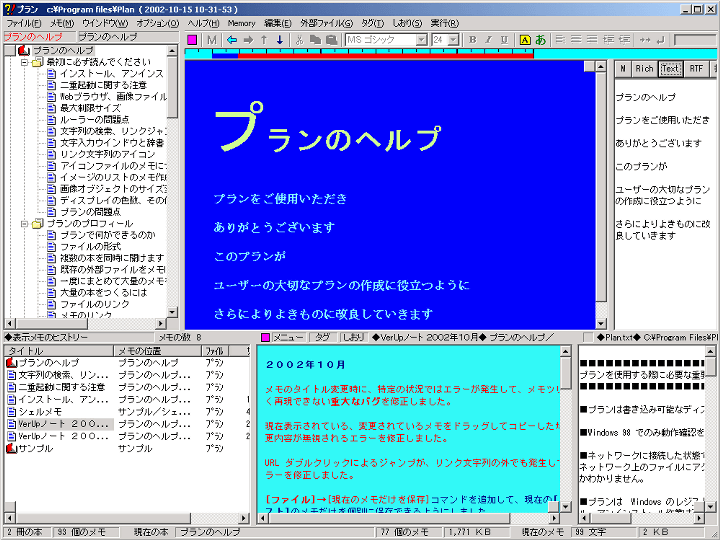This screenshot has height=540, width=720.
Task: Switch to the Rich tab
Action: [x=644, y=69]
